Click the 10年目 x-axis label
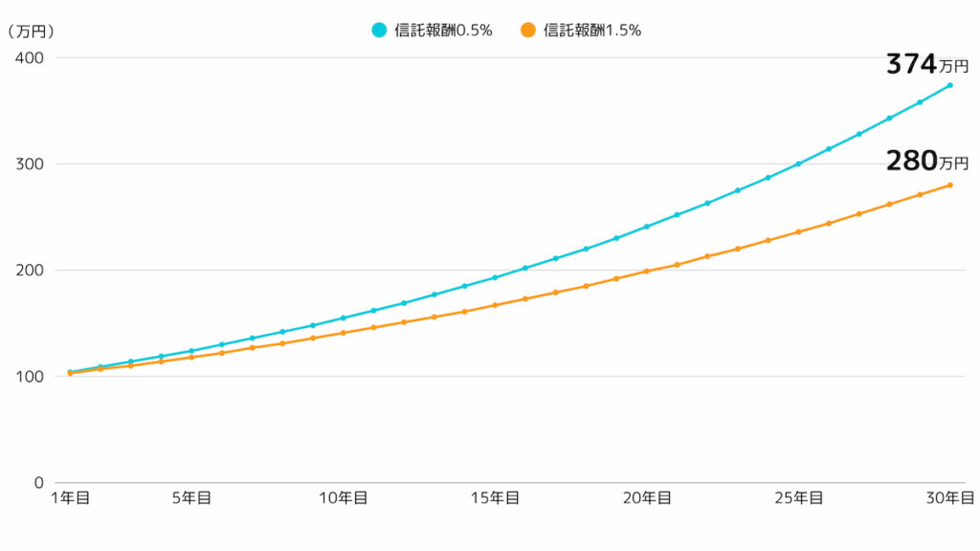Viewport: 980px width, 551px height. pos(343,497)
